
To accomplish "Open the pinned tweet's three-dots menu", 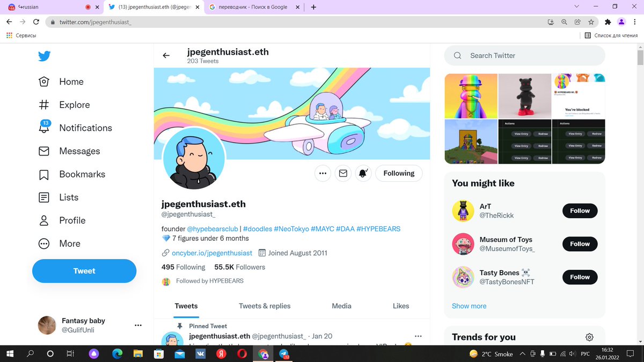I will pyautogui.click(x=418, y=336).
